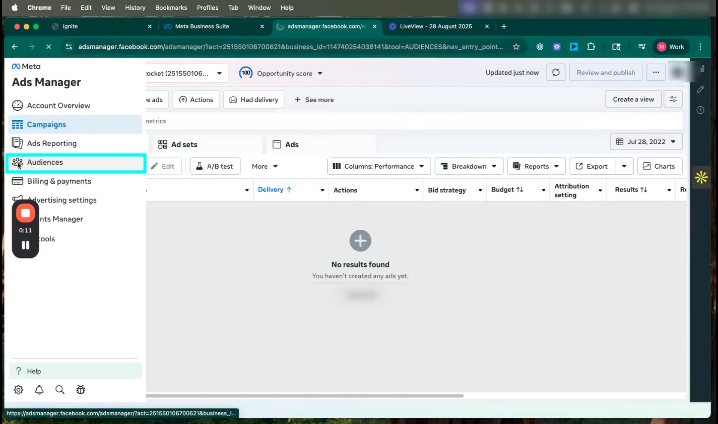Open the Jul 28, 2022 date range picker
The image size is (718, 424).
click(646, 142)
